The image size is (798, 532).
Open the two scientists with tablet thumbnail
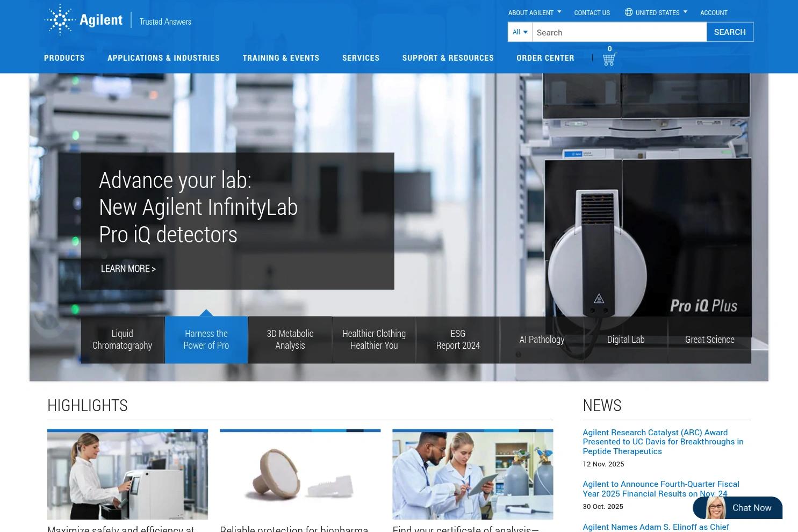pos(472,475)
